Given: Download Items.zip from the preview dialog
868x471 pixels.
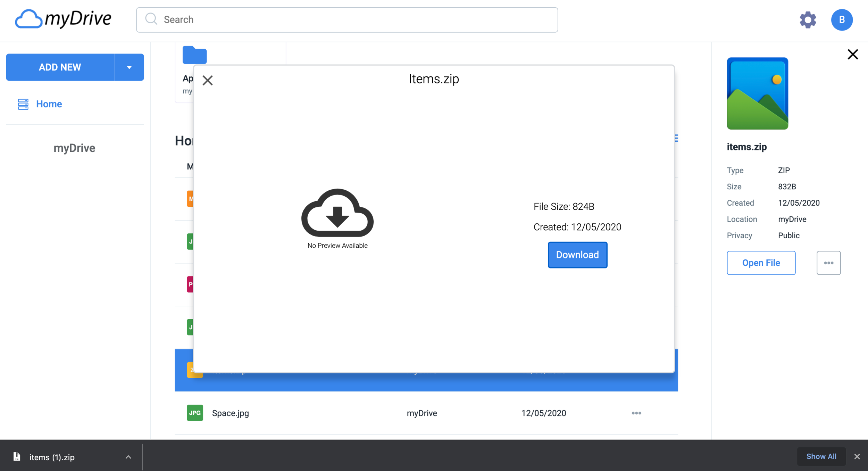Looking at the screenshot, I should point(577,255).
